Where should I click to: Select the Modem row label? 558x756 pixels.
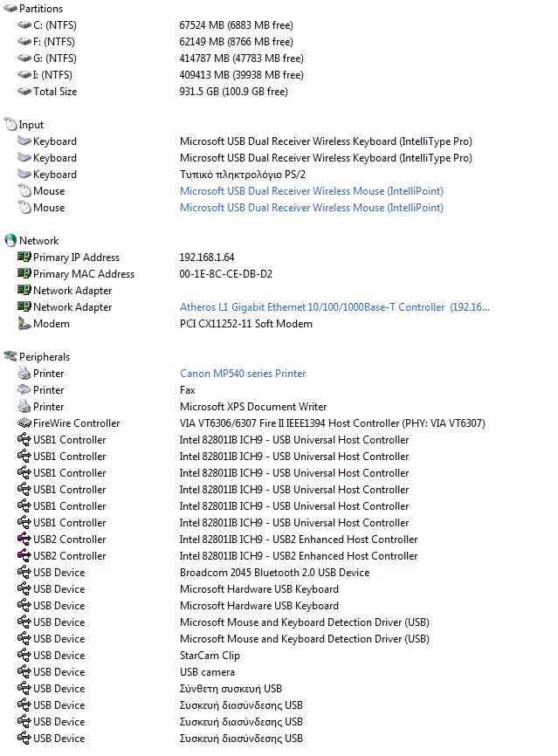(52, 324)
